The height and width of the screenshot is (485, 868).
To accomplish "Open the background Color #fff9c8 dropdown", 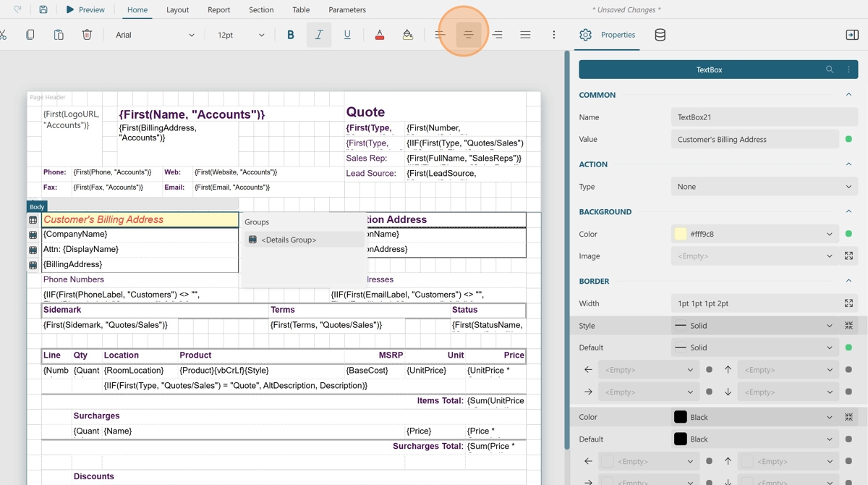I will pos(755,234).
